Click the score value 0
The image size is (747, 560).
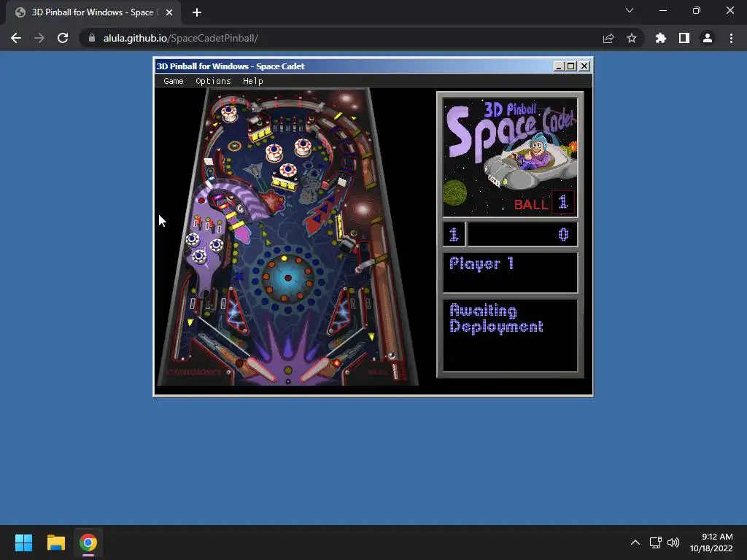(x=563, y=234)
